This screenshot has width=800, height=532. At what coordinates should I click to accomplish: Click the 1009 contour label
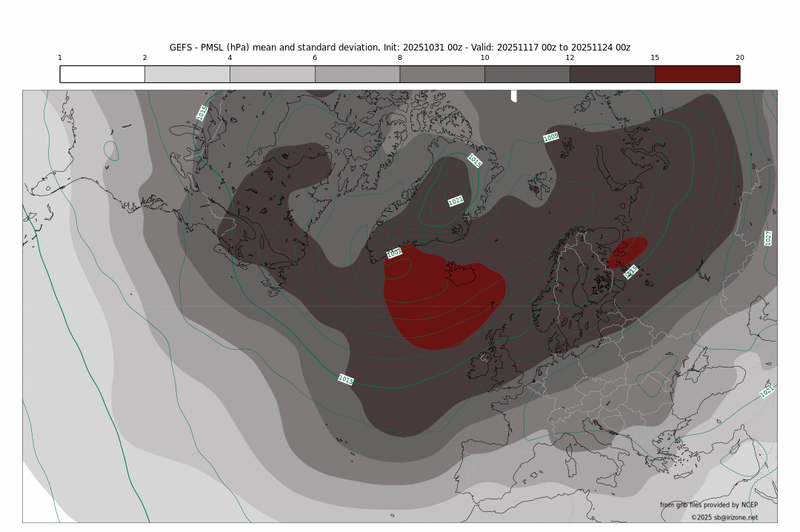[x=551, y=137]
